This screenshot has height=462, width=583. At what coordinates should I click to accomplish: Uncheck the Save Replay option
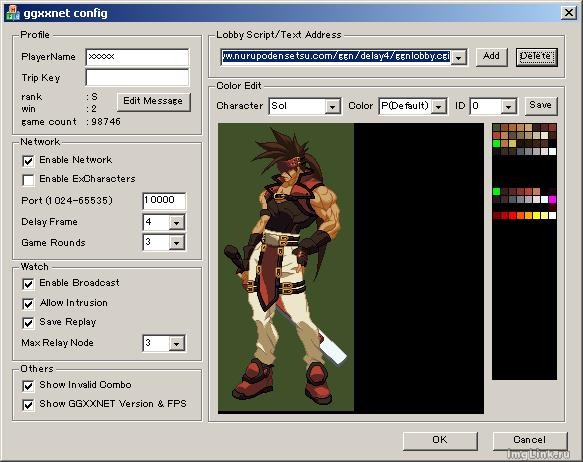28,323
